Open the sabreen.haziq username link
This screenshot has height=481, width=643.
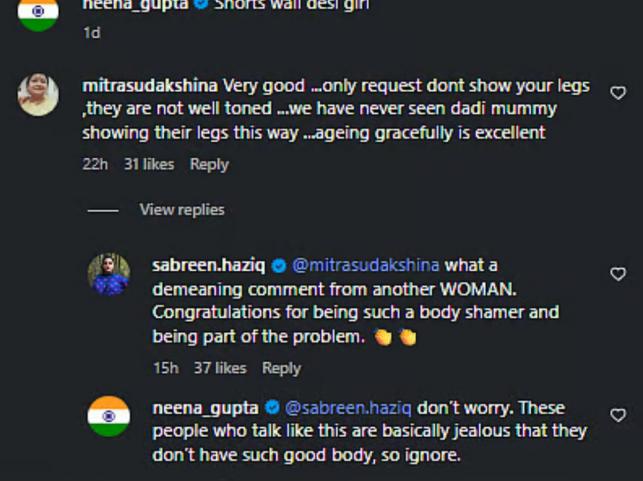[208, 265]
